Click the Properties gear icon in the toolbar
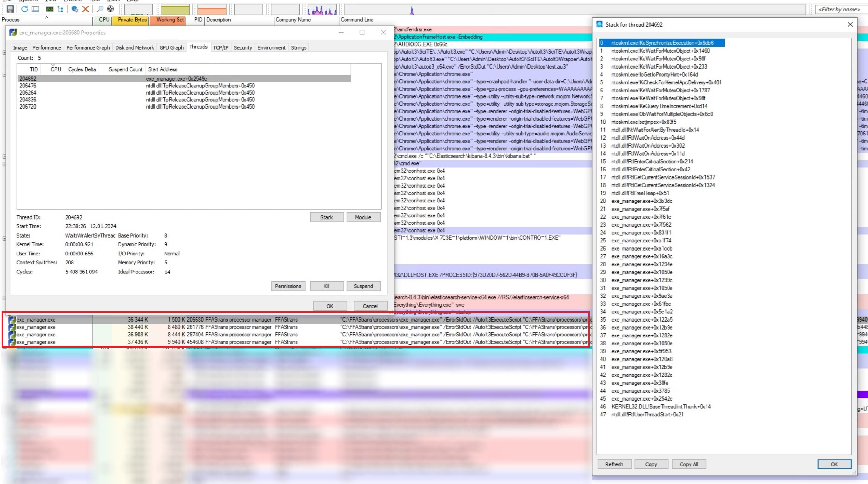The width and height of the screenshot is (868, 484). [75, 9]
